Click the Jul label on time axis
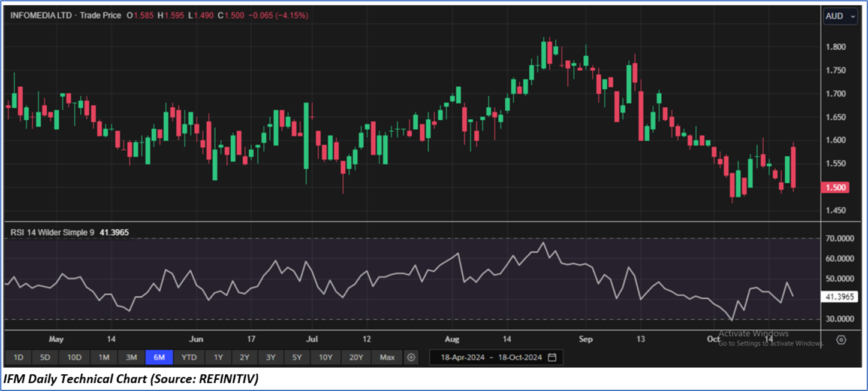Screen dimensions: 868x391 [x=312, y=340]
